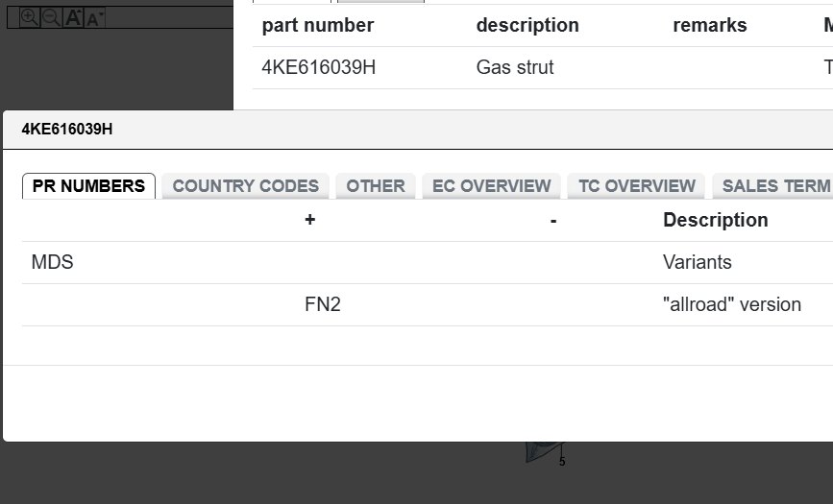Click the zoom out magnifier icon
The width and height of the screenshot is (833, 504).
tap(51, 17)
